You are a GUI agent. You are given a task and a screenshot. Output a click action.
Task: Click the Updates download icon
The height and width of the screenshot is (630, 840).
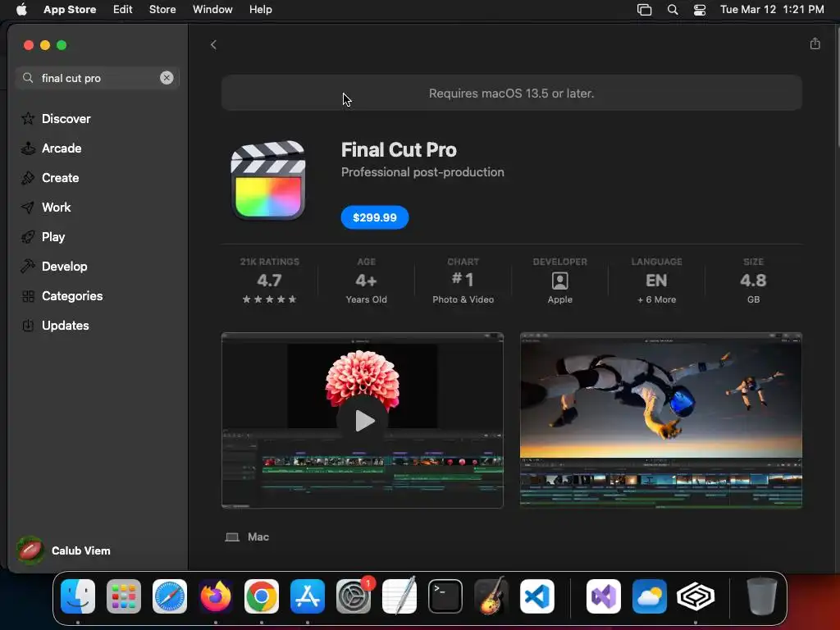[28, 325]
